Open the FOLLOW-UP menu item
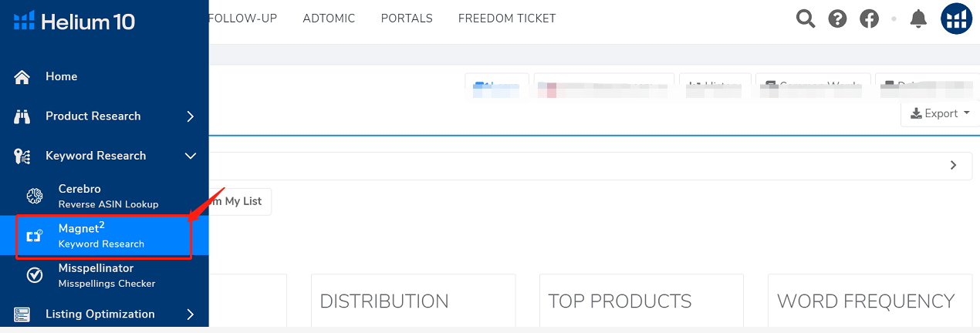980x333 pixels. (242, 18)
